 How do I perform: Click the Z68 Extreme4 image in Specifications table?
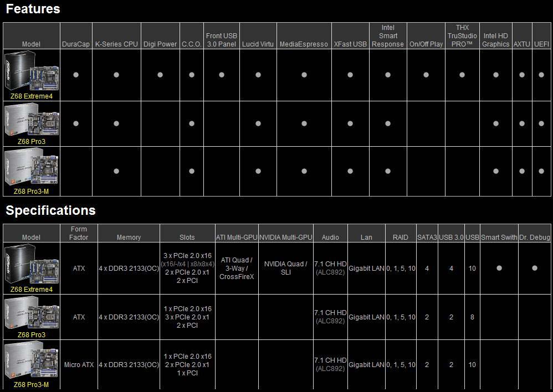tap(31, 264)
